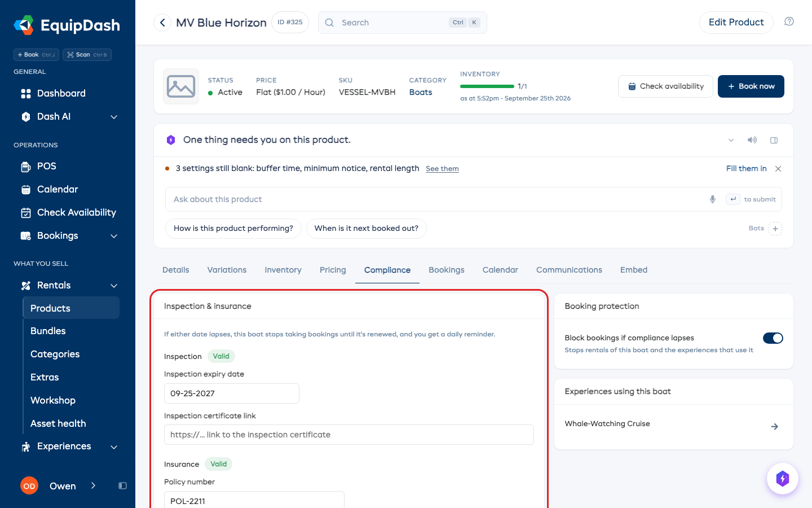Viewport: 812px width, 508px height.
Task: Click the microphone icon in ask field
Action: tap(713, 199)
